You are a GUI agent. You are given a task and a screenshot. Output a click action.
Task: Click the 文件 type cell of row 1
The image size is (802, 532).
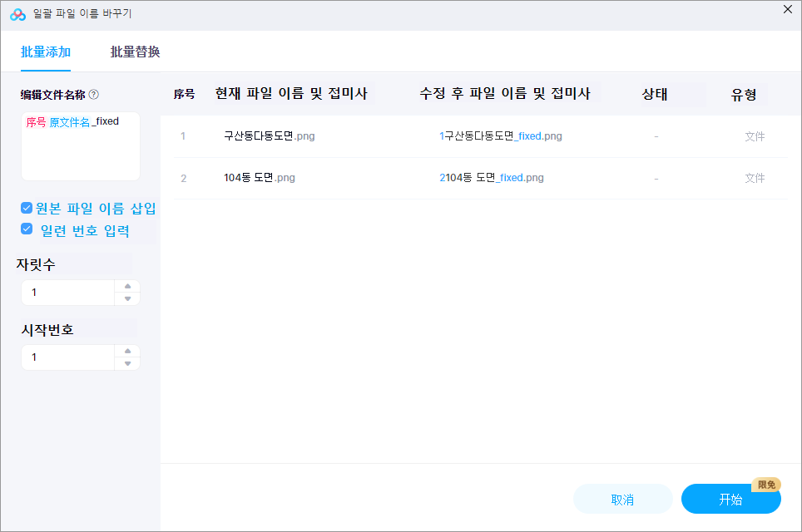[x=755, y=136]
